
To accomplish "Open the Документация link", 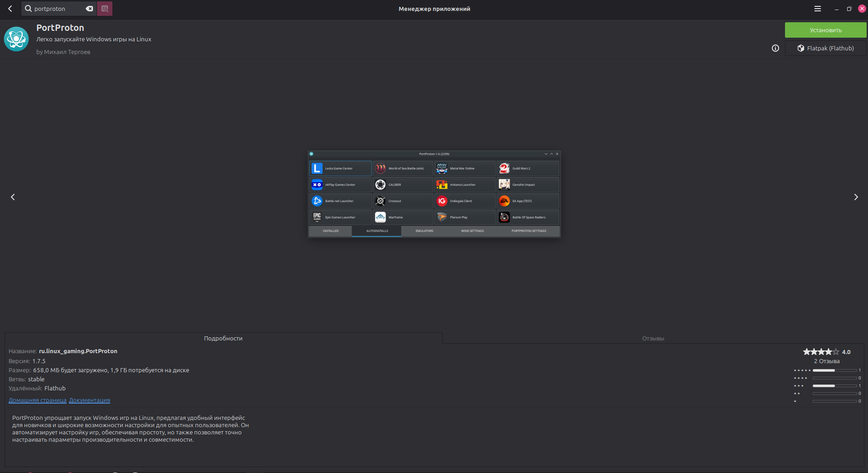I will coord(90,400).
